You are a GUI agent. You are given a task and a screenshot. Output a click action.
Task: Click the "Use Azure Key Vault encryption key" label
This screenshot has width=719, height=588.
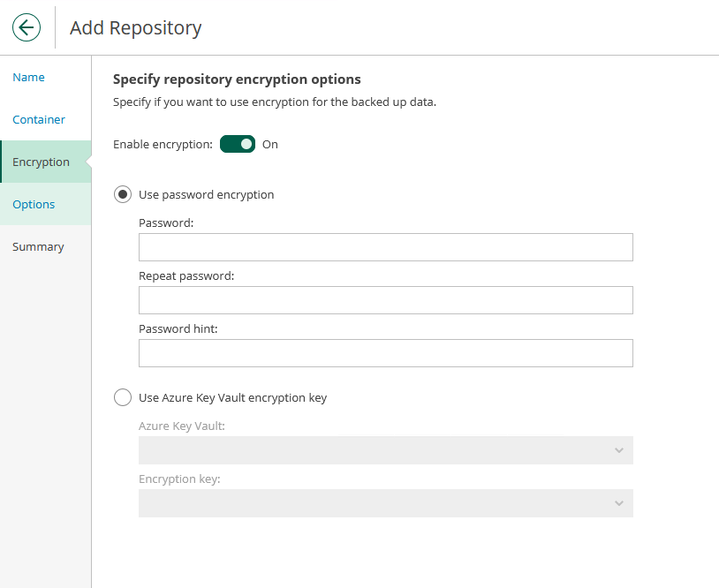[232, 397]
